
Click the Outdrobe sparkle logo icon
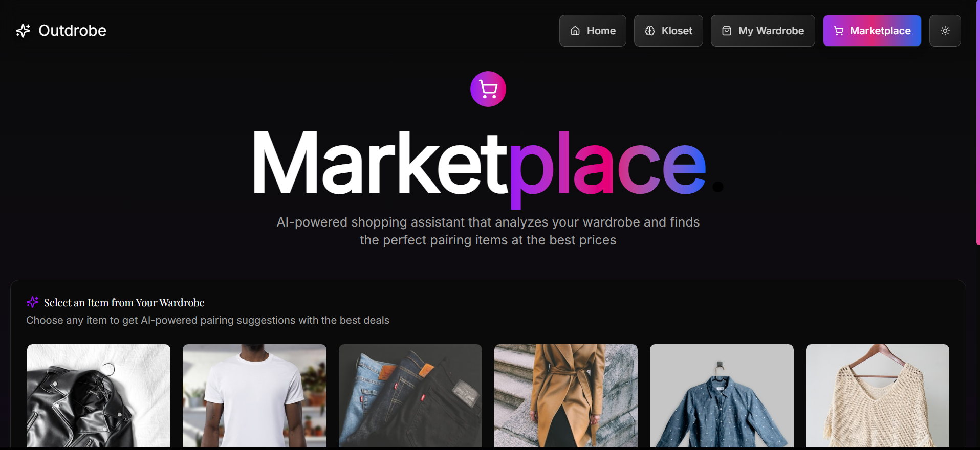coord(23,31)
